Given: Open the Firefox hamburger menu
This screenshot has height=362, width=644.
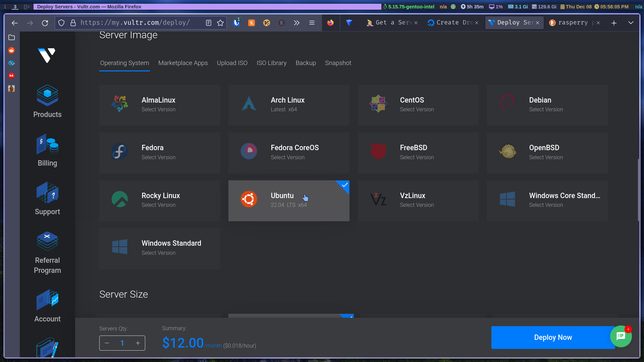Looking at the screenshot, I should coord(312,23).
